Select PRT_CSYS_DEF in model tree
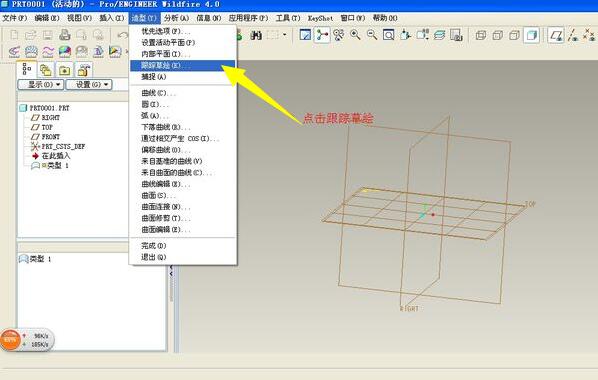 58,146
